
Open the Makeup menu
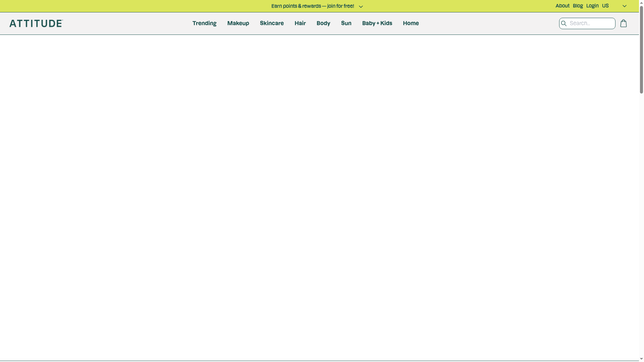coord(238,23)
